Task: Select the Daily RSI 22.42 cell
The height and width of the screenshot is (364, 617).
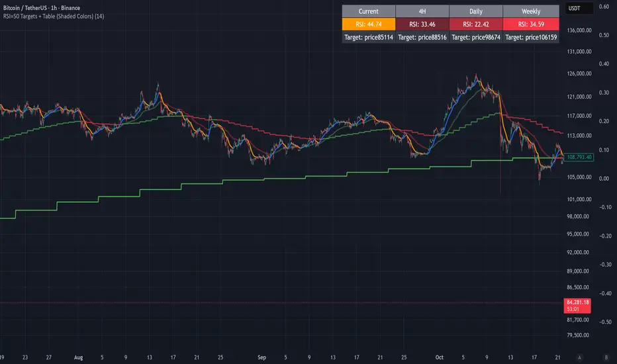Action: click(475, 24)
